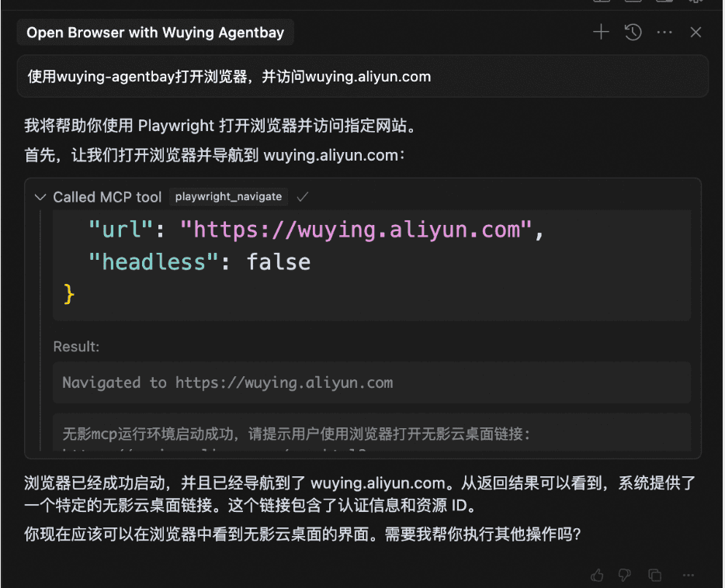The image size is (725, 588).
Task: Select the Open Browser with Wuying Agentbay tab
Action: (155, 33)
